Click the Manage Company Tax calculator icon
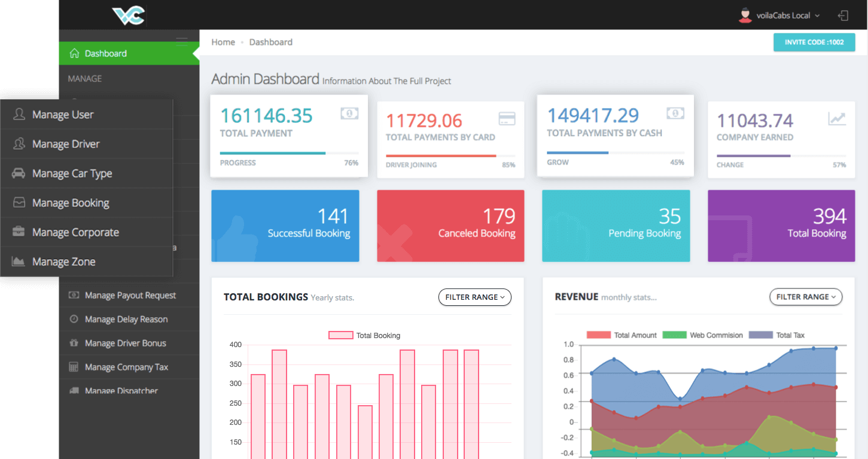Viewport: 868px width, 459px height. coord(74,367)
